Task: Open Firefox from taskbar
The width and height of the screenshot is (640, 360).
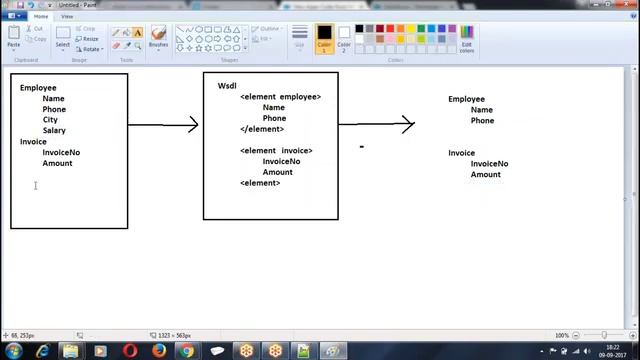Action: (x=159, y=351)
